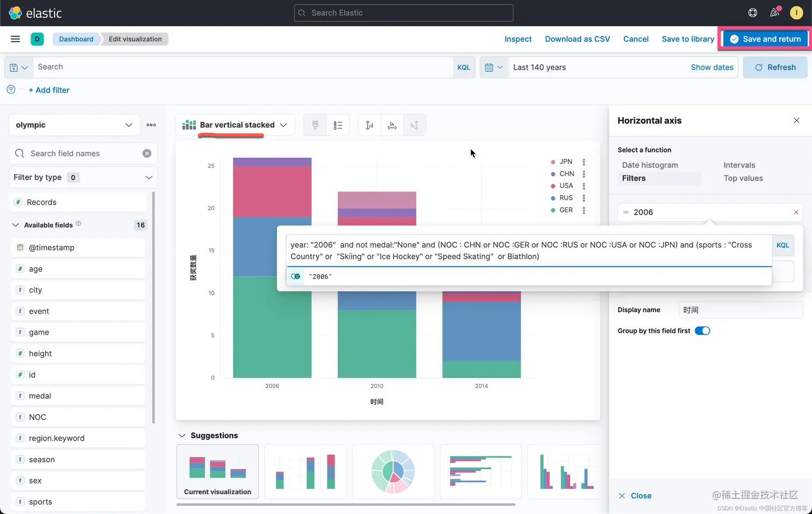Image resolution: width=812 pixels, height=514 pixels.
Task: Switch filter query language via KQL button
Action: pos(782,245)
